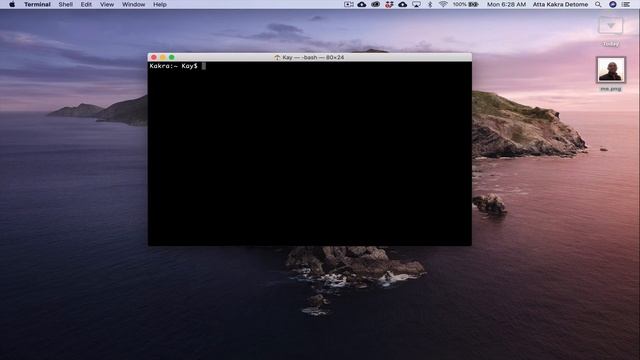Select the me.png desktop thumbnail
The width and height of the screenshot is (640, 360).
[611, 70]
